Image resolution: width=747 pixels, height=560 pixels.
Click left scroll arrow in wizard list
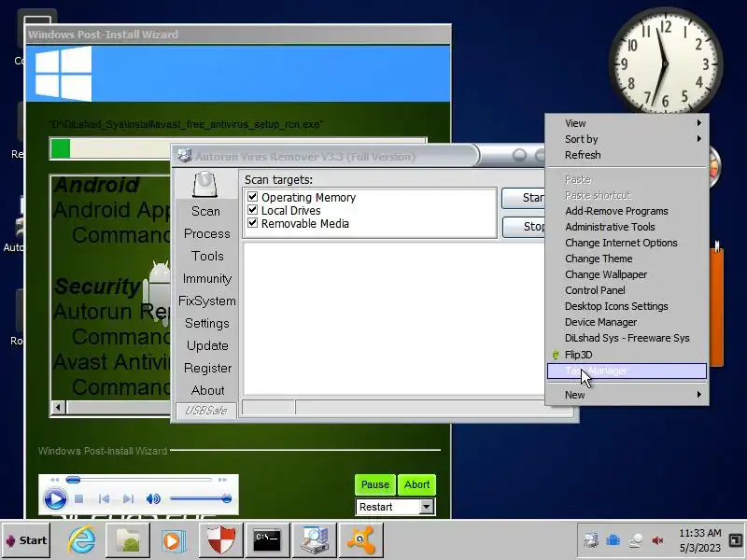point(58,408)
